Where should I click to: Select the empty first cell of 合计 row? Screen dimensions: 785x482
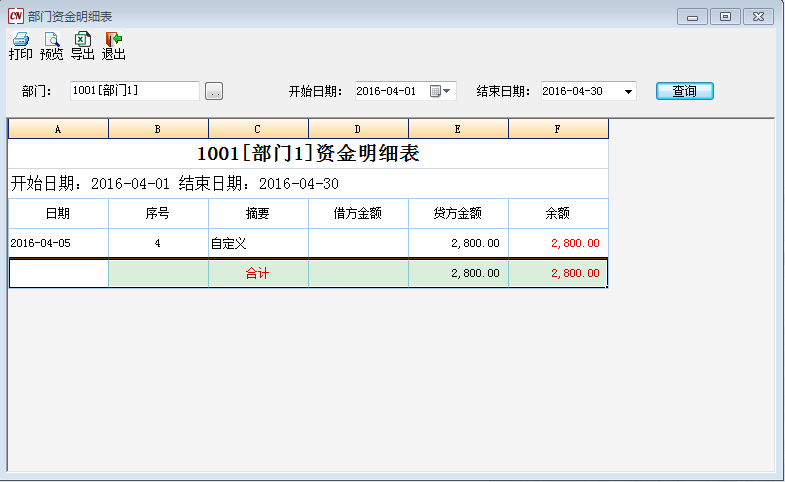pyautogui.click(x=59, y=273)
